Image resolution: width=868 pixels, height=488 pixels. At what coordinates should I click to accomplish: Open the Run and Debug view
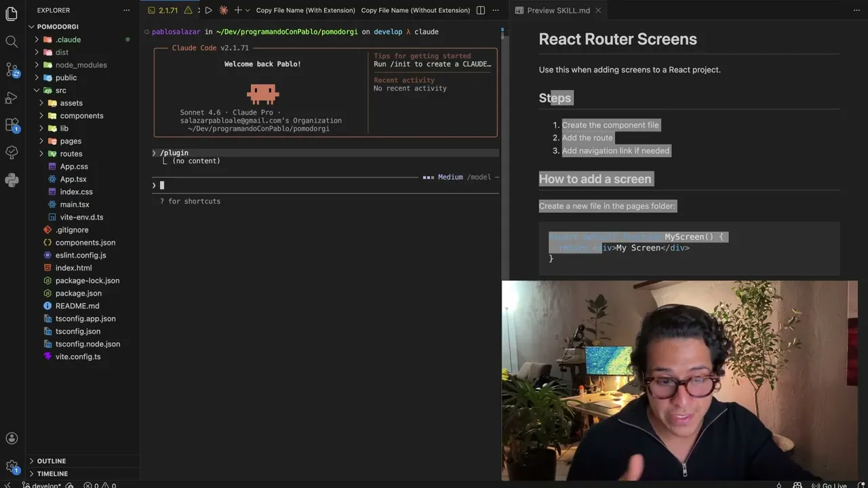coord(12,98)
